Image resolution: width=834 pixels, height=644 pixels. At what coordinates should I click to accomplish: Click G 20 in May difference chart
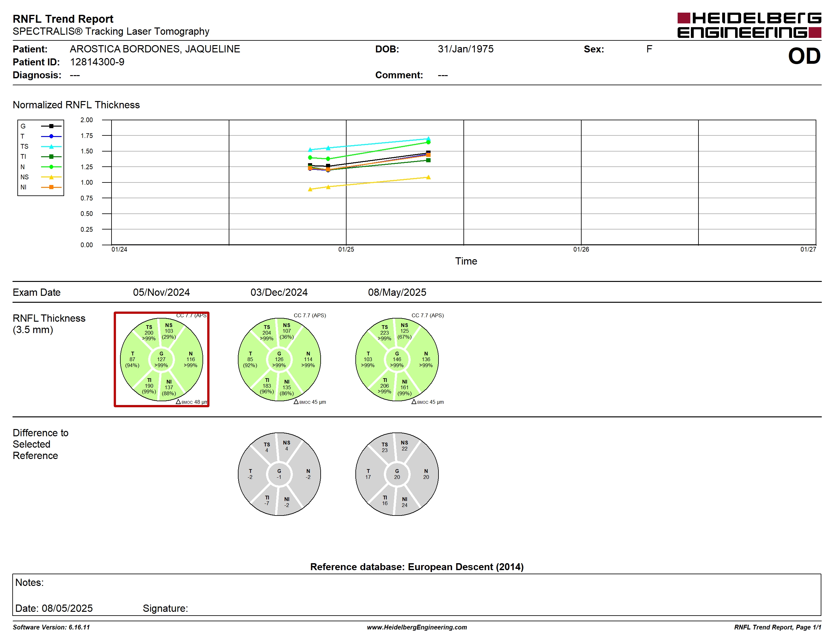397,474
